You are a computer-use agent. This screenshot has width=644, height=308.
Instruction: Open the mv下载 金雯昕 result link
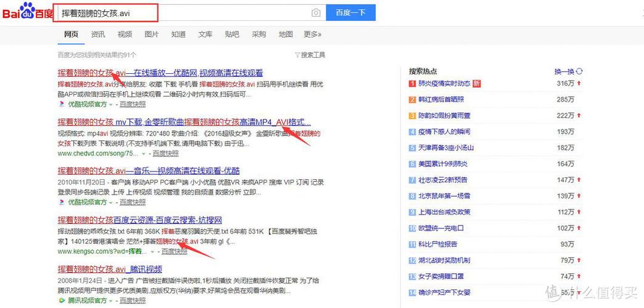tap(184, 122)
